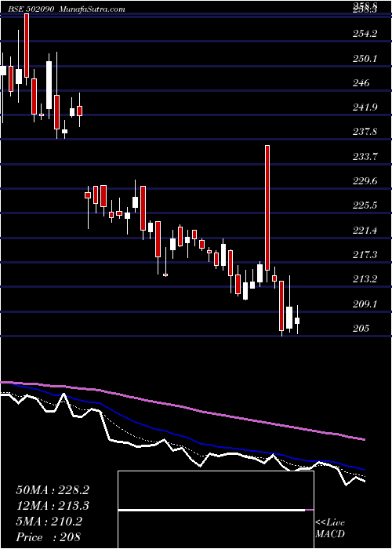Click the tallest red candlestick reaching 237

[x=267, y=208]
